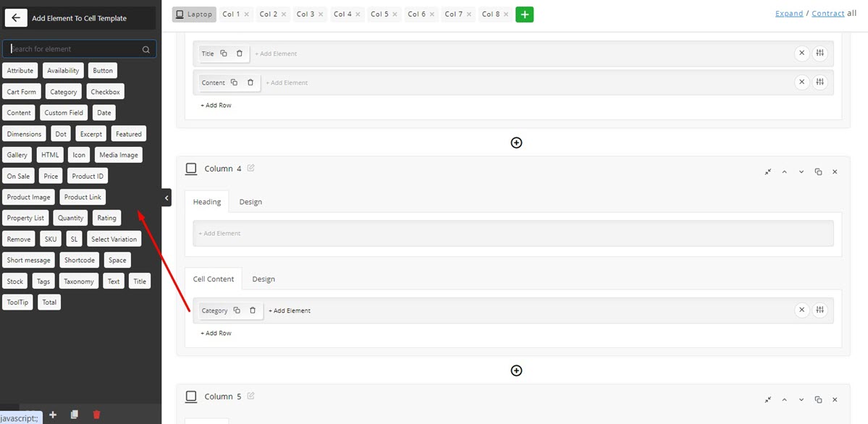Add the ToolTip element

[x=17, y=302]
